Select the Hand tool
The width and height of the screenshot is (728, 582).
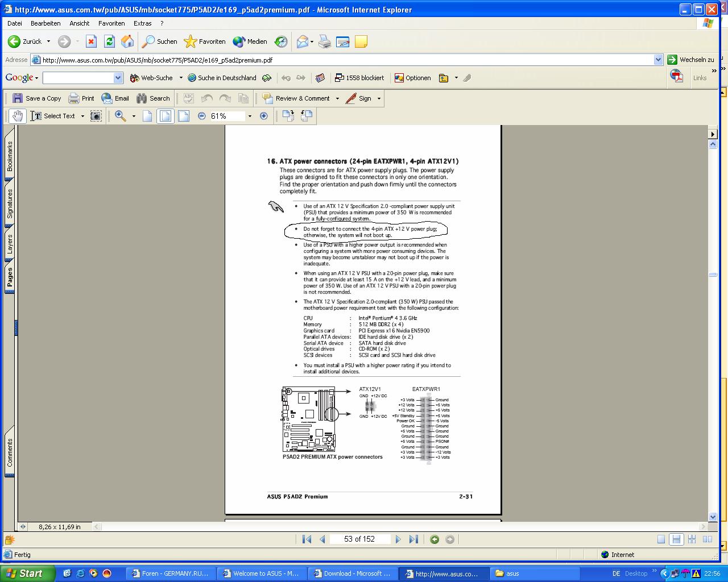18,116
